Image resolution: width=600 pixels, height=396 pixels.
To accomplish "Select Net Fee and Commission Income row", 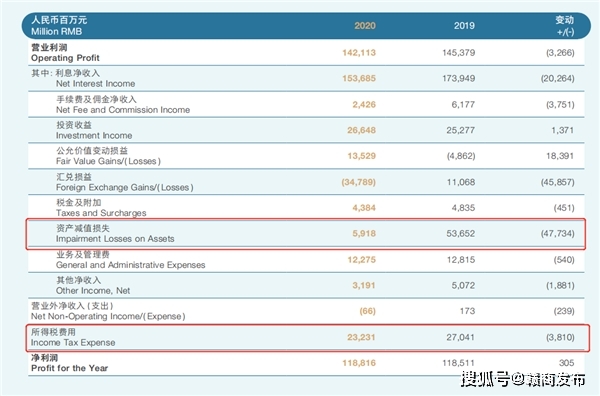I will 306,104.
